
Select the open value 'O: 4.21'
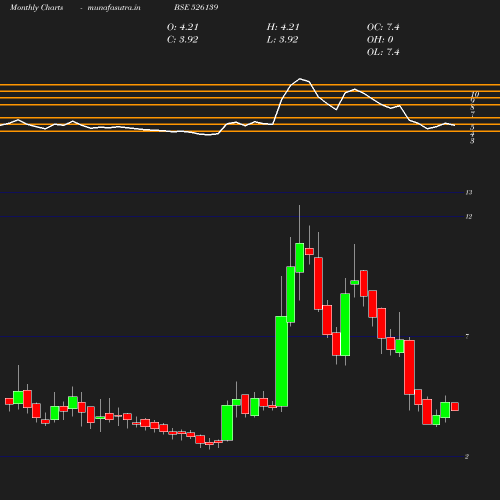click(x=183, y=27)
